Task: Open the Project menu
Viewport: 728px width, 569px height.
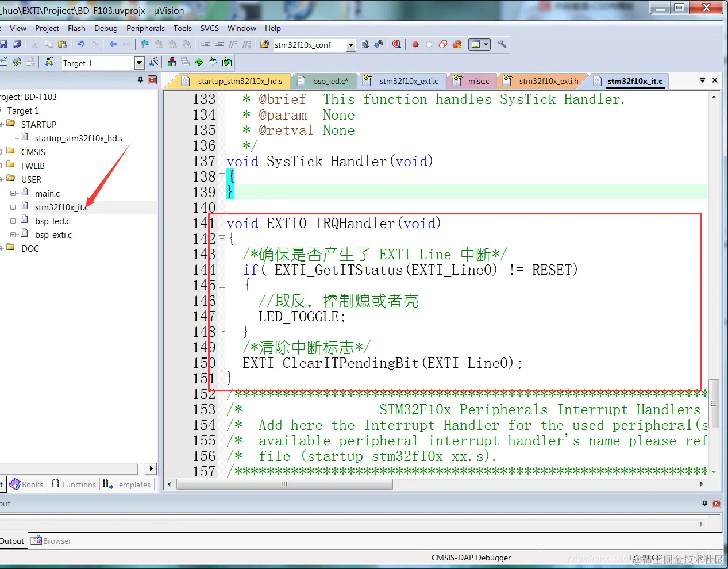Action: pyautogui.click(x=47, y=28)
